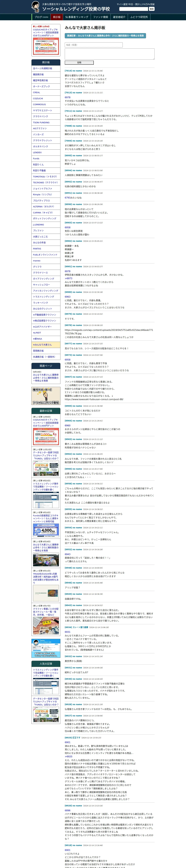
Task: Open クラファン事業ごとの分配金スケジュール一覧 article
Action: click(x=46, y=612)
